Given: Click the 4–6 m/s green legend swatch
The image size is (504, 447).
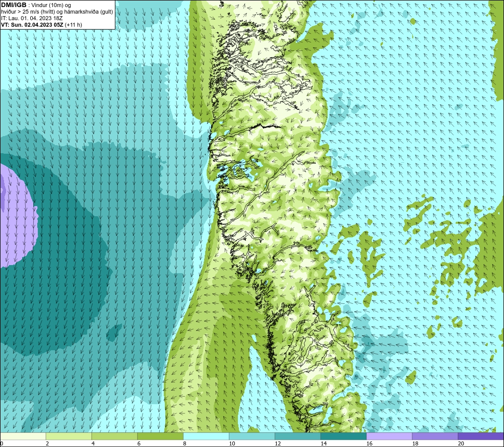Looking at the screenshot, I should (114, 436).
